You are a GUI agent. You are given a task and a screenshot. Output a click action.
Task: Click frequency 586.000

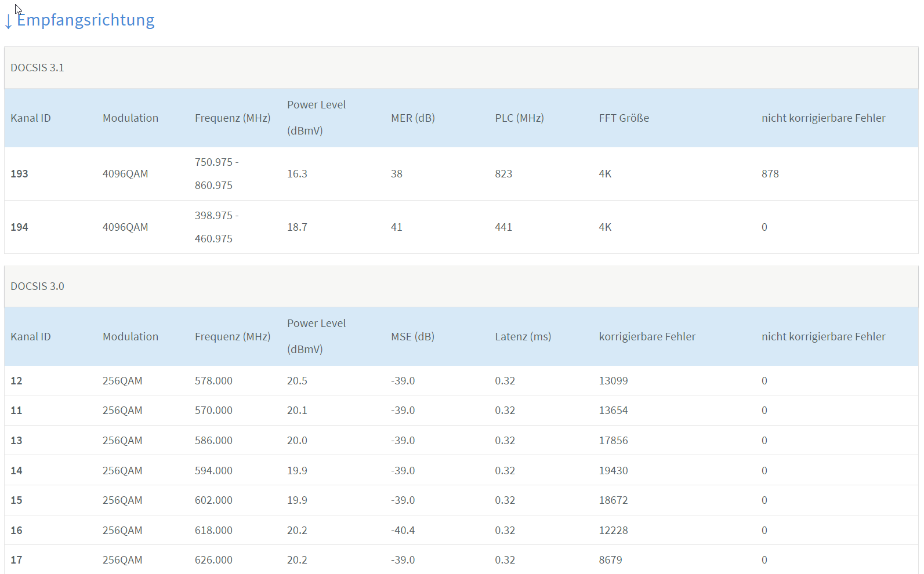pyautogui.click(x=213, y=441)
